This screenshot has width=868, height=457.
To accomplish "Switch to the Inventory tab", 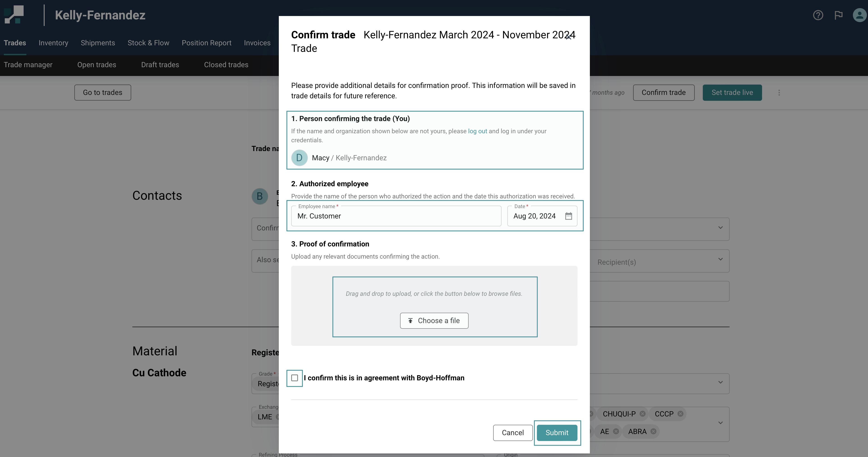I will pos(53,43).
